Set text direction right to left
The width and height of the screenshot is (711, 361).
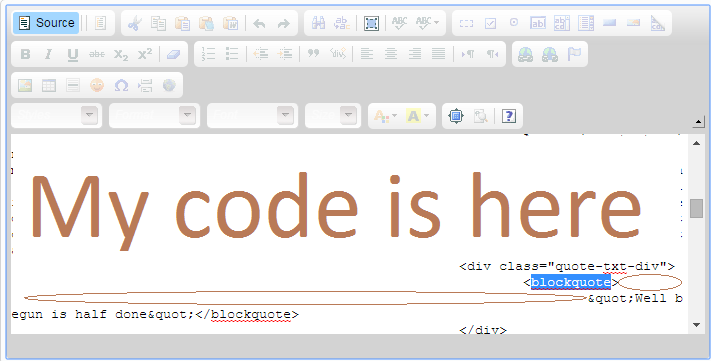tap(492, 54)
